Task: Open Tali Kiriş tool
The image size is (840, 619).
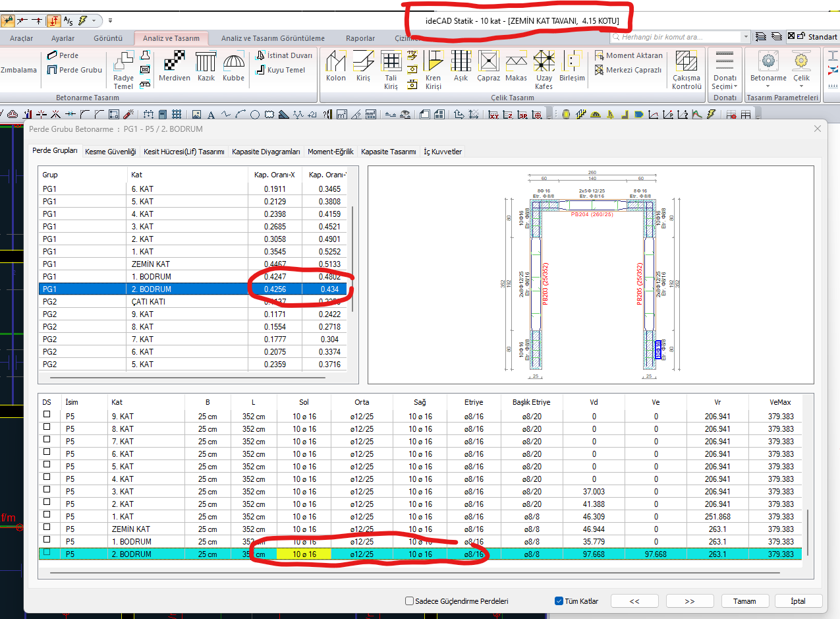Action: (x=391, y=69)
